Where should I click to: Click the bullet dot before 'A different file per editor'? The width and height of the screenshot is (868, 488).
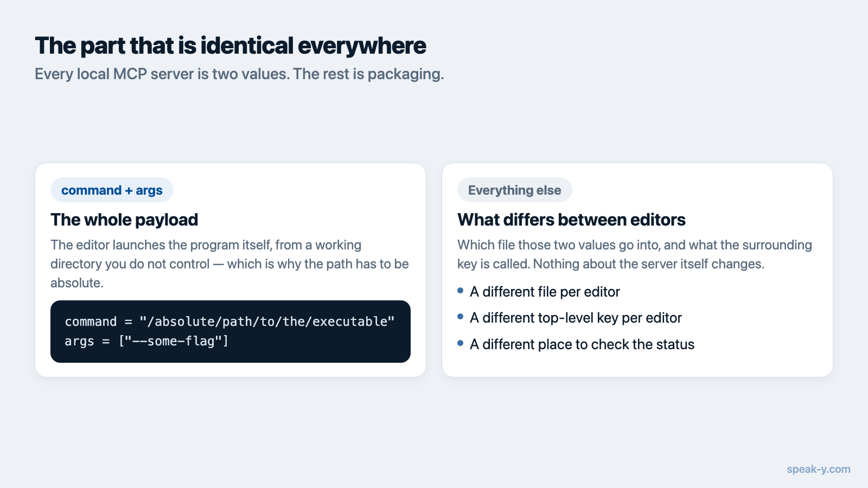(461, 291)
